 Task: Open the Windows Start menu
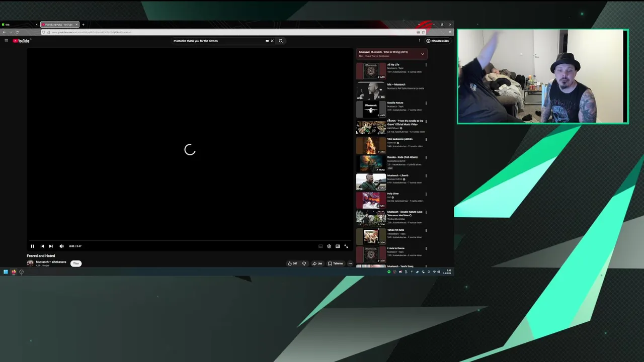6,272
